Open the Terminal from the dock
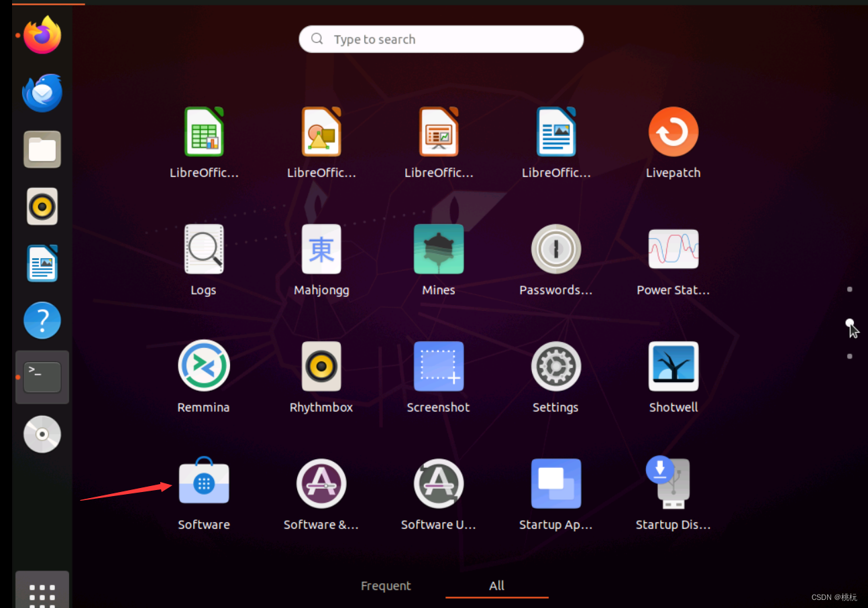Image resolution: width=868 pixels, height=608 pixels. 42,377
